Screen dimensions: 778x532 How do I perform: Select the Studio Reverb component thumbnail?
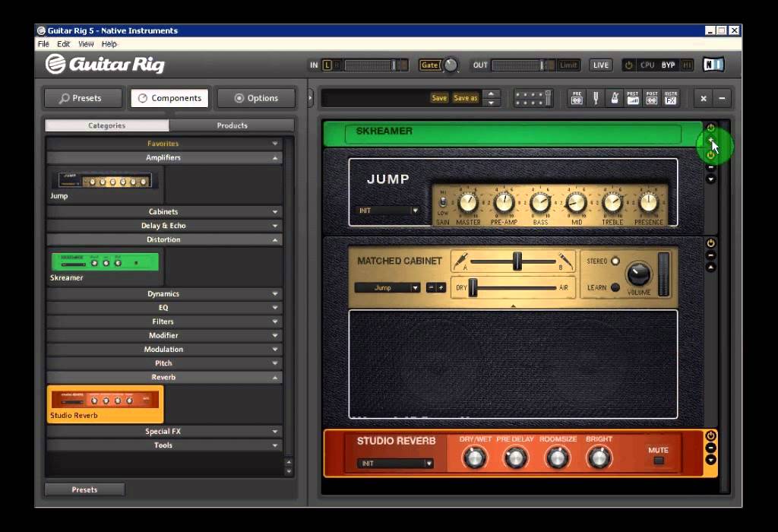(105, 404)
